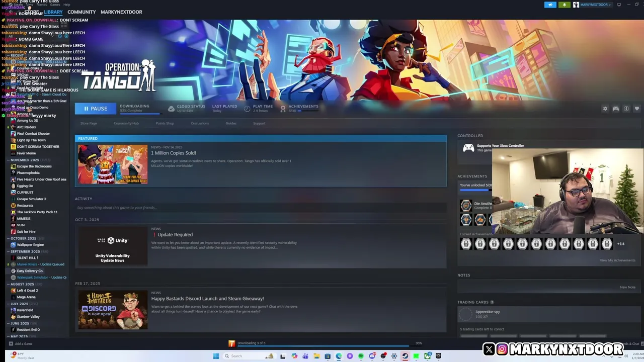Click the Add a Game button
Viewport: 644px width, 362px height.
click(21, 344)
